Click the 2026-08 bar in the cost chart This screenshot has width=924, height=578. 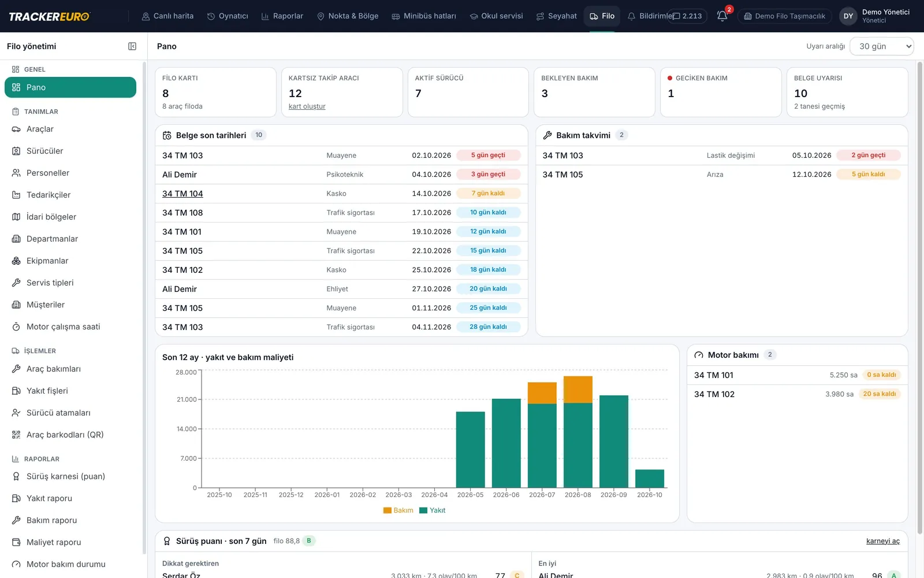point(578,432)
